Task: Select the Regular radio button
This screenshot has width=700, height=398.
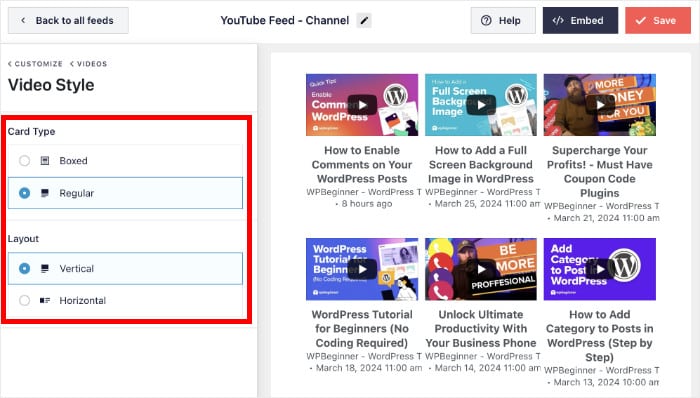Action: pos(25,193)
